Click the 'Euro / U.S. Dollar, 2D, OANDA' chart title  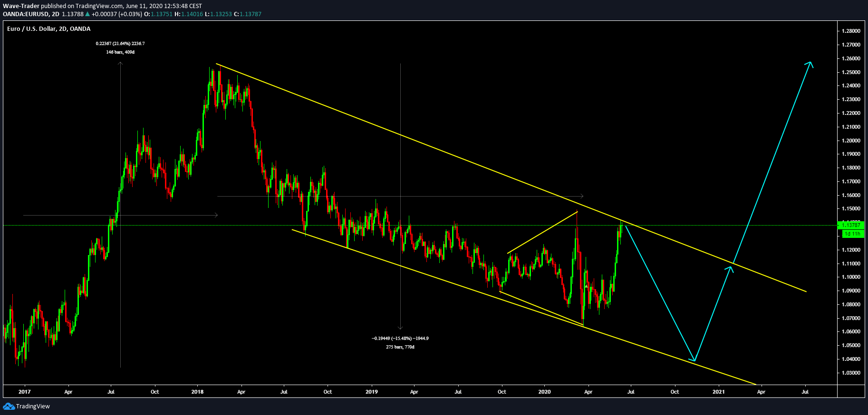48,29
